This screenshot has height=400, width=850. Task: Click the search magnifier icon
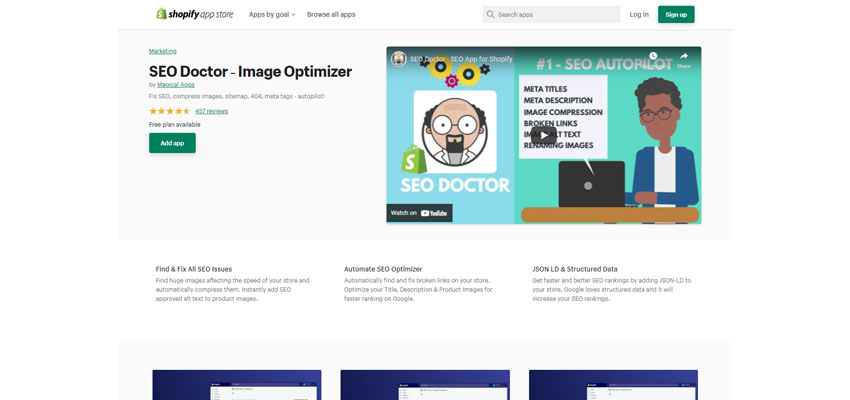tap(491, 15)
